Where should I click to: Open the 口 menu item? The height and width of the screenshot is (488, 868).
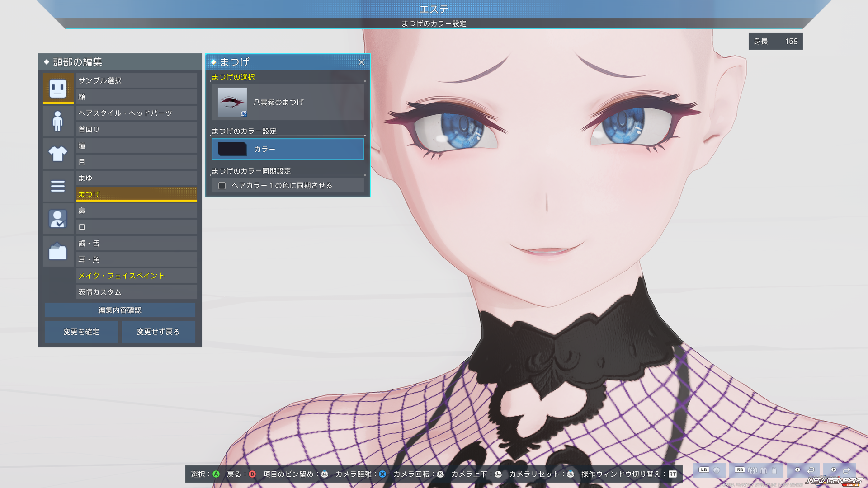point(137,227)
